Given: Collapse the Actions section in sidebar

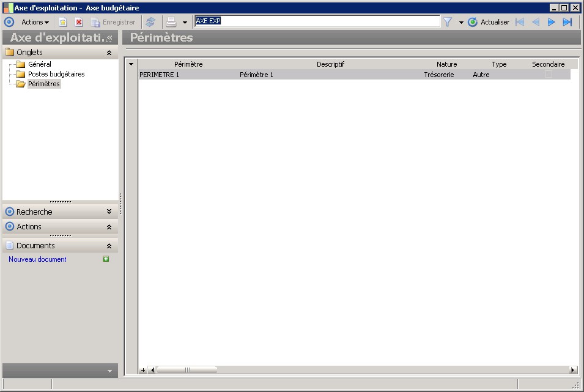Looking at the screenshot, I should (x=109, y=226).
